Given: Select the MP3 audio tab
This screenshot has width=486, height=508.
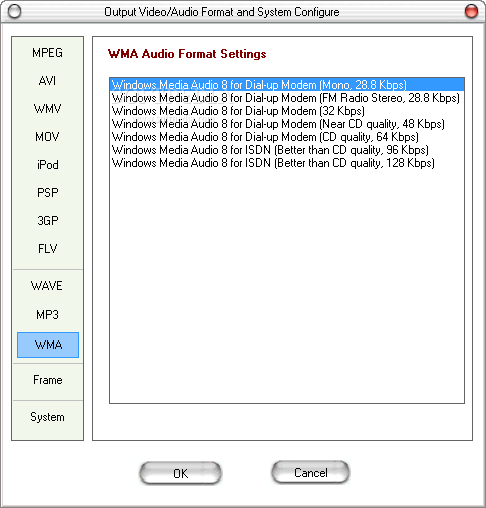Looking at the screenshot, I should point(47,315).
